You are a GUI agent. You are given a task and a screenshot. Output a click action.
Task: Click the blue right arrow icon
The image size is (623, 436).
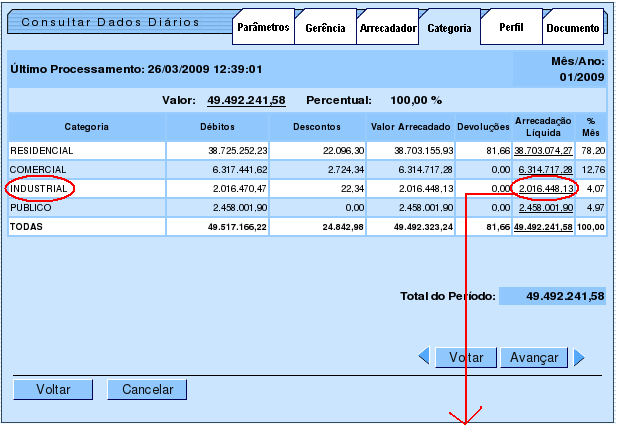579,357
